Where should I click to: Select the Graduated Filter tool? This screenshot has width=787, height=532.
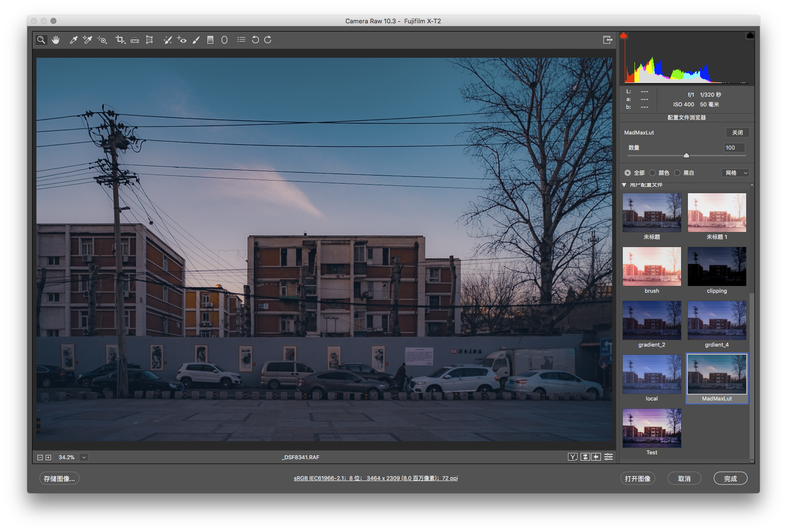pyautogui.click(x=210, y=40)
